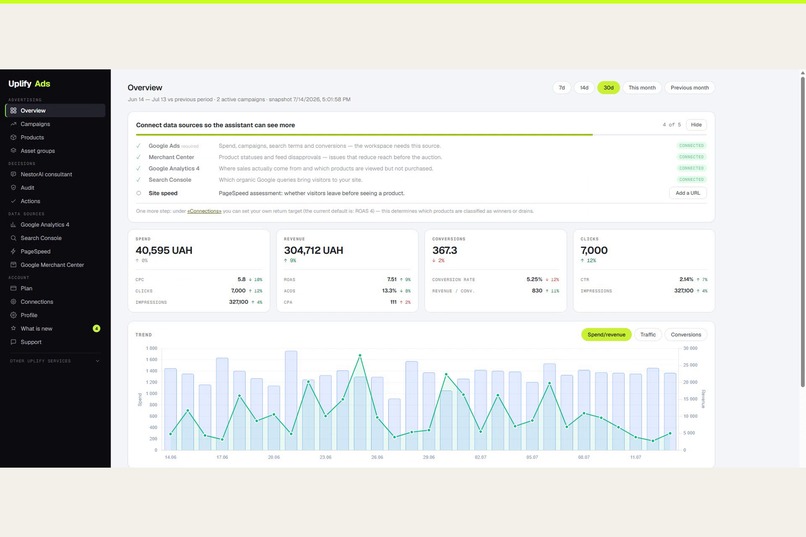Click the highest revenue line chart peak point
806x537 pixels.
[x=360, y=356]
